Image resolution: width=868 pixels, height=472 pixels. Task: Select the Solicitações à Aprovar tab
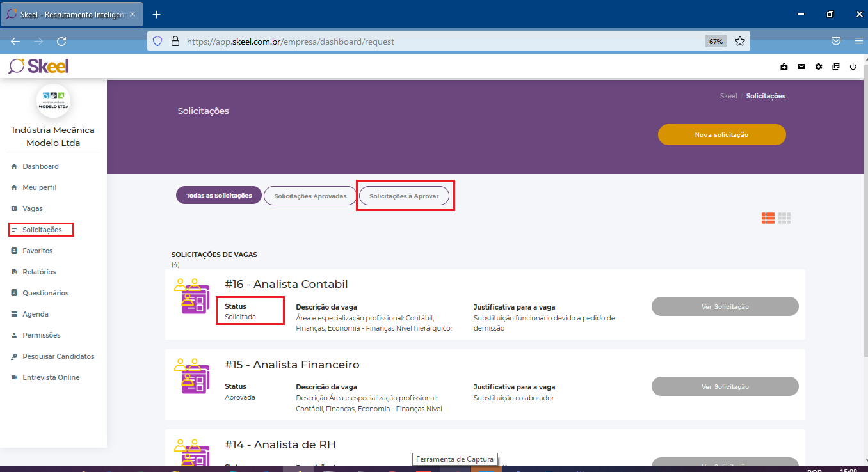coord(404,196)
